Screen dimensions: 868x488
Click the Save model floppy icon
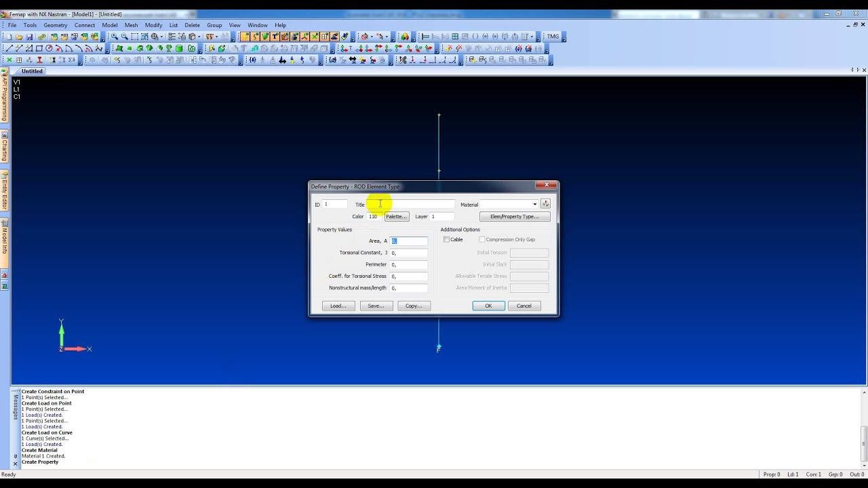click(30, 37)
